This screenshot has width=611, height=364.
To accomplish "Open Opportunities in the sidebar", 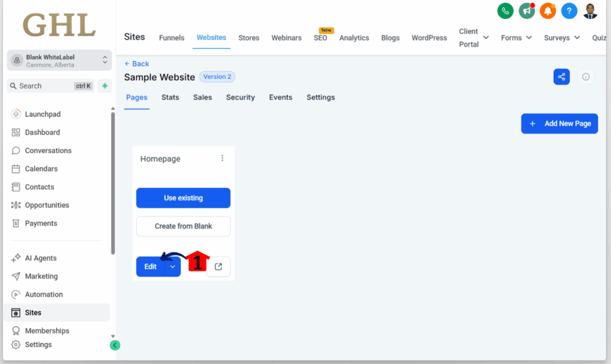I will click(x=47, y=205).
